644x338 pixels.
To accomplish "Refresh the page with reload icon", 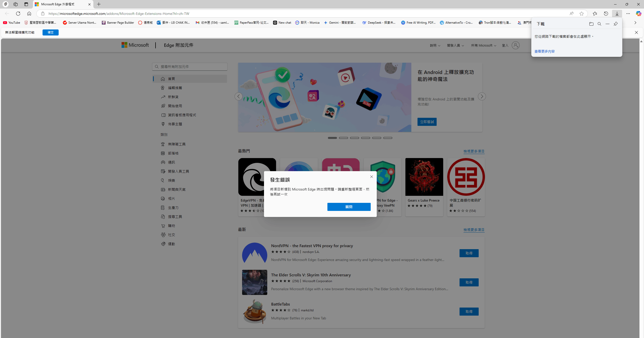I will (x=18, y=14).
